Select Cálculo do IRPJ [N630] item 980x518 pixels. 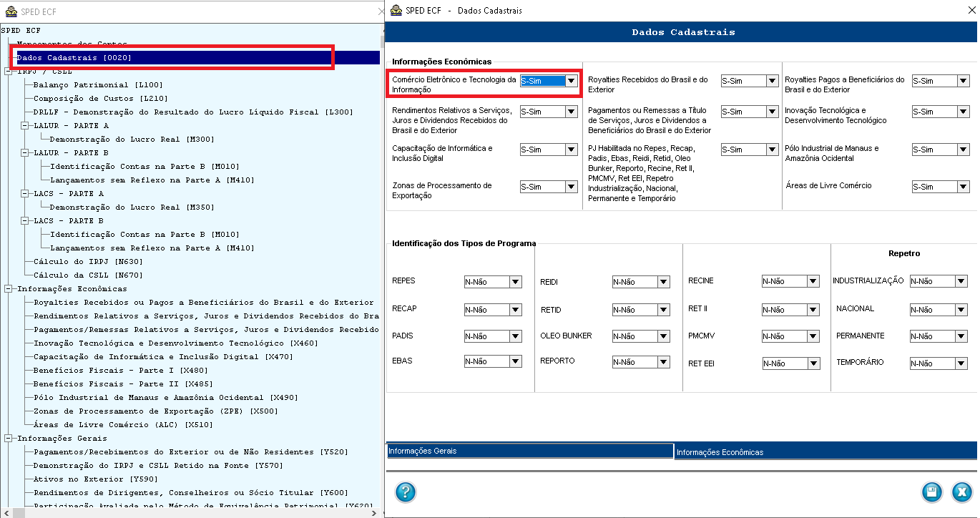(x=88, y=261)
